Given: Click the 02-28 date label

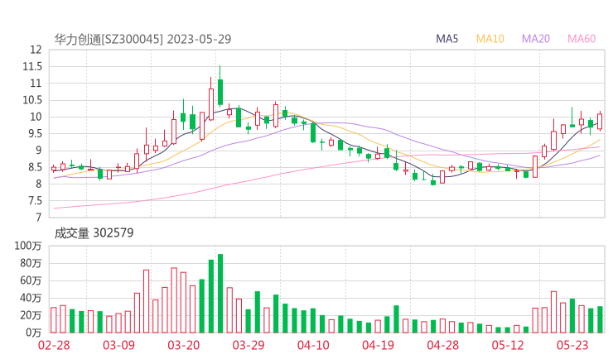Looking at the screenshot, I should [x=54, y=345].
